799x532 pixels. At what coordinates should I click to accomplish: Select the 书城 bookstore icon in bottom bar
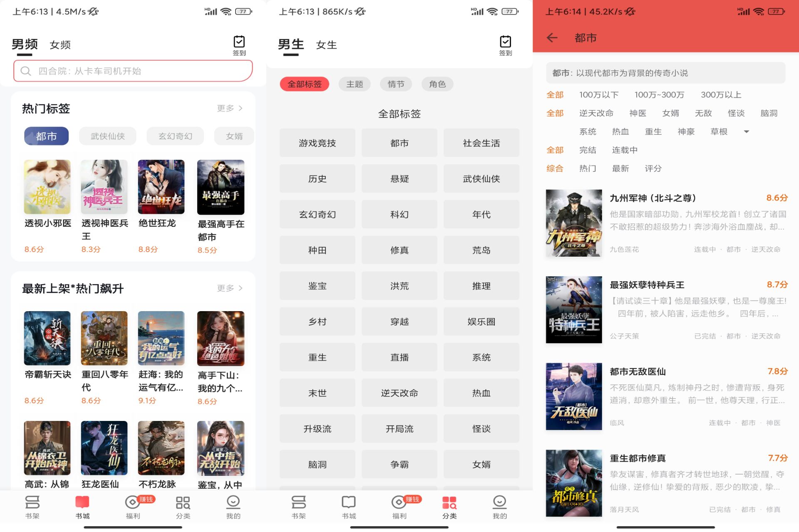click(x=82, y=507)
